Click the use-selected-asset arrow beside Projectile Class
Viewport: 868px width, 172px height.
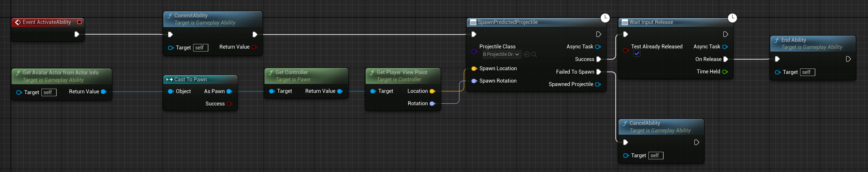coord(527,54)
